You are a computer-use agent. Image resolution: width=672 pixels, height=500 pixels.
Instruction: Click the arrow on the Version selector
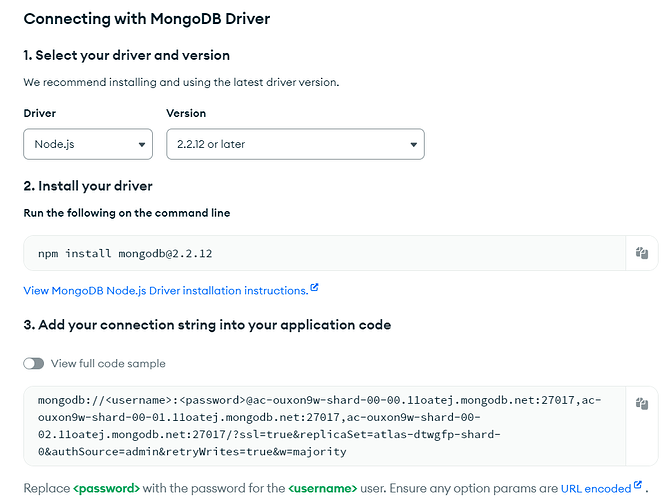pos(412,145)
